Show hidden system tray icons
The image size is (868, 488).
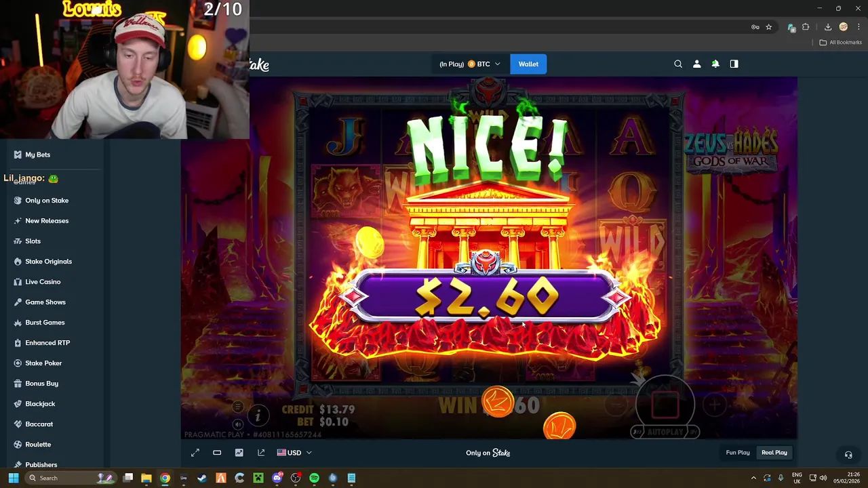coord(753,478)
